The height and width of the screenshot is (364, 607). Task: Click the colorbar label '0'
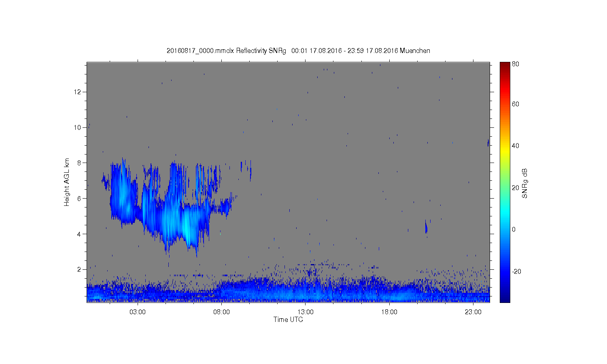coord(514,230)
